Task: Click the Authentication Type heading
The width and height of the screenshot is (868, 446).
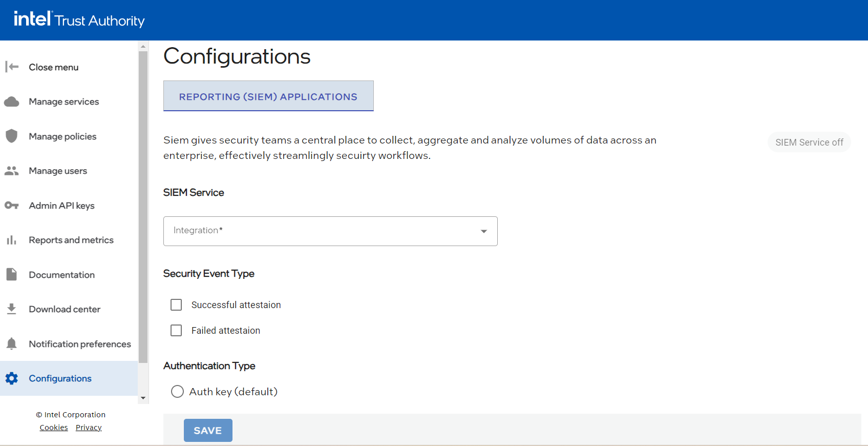Action: 209,366
